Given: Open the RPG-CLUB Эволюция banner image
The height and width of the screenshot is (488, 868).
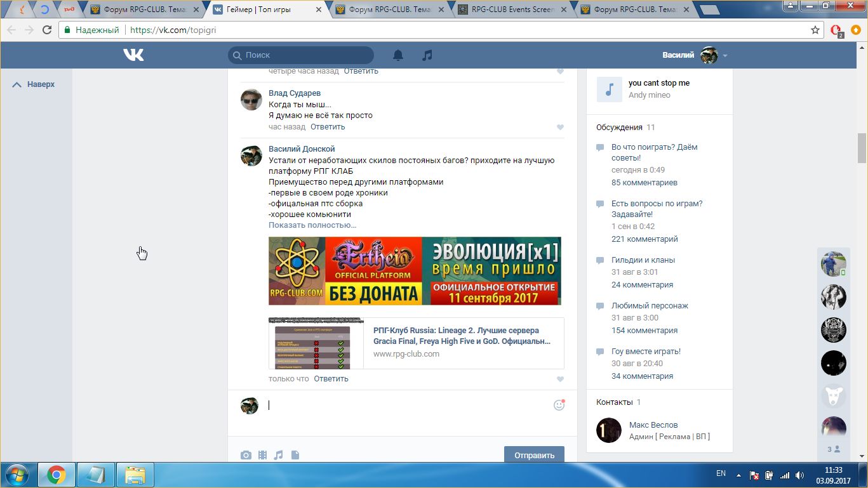Looking at the screenshot, I should [415, 271].
